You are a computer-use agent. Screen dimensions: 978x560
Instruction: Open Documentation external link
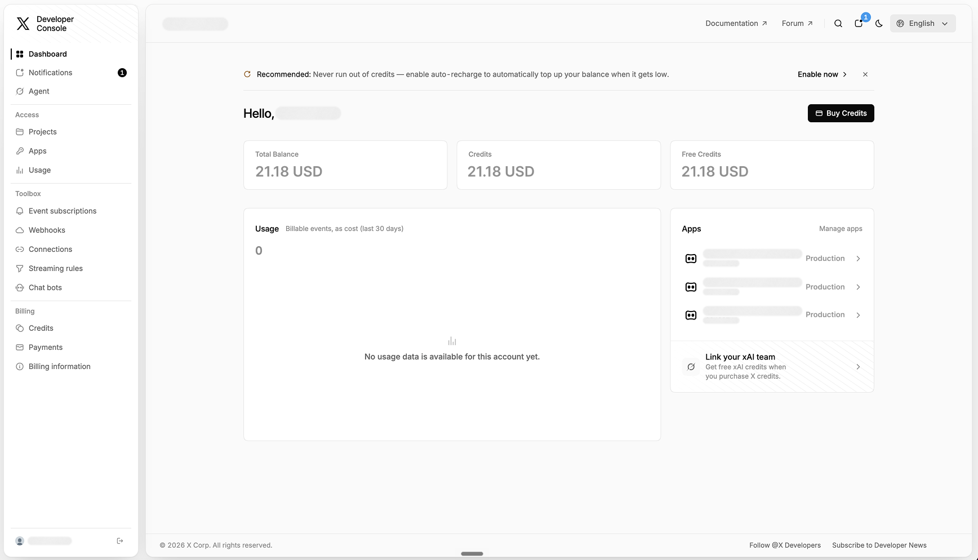coord(736,24)
